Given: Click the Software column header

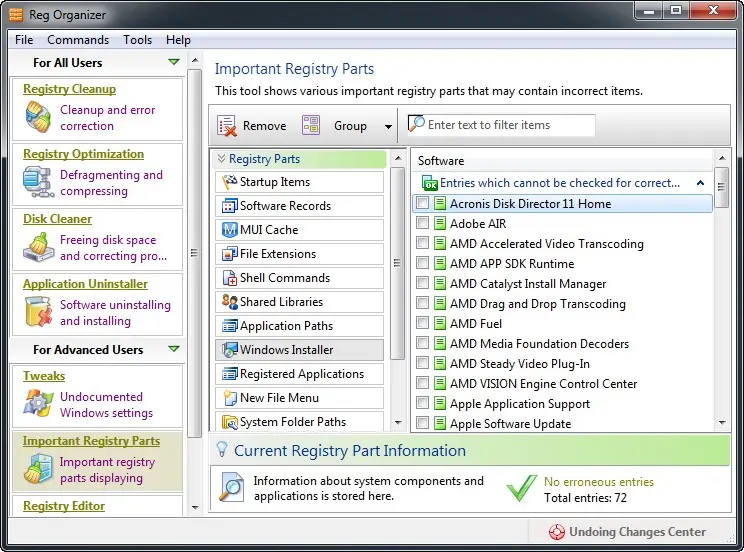Looking at the screenshot, I should click(x=562, y=161).
